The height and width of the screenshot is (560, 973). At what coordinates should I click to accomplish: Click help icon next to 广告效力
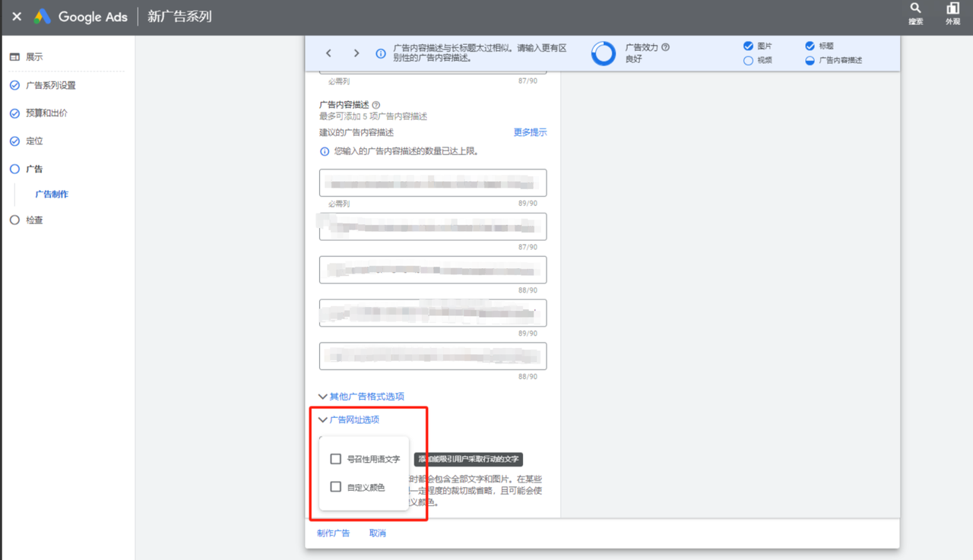point(666,47)
